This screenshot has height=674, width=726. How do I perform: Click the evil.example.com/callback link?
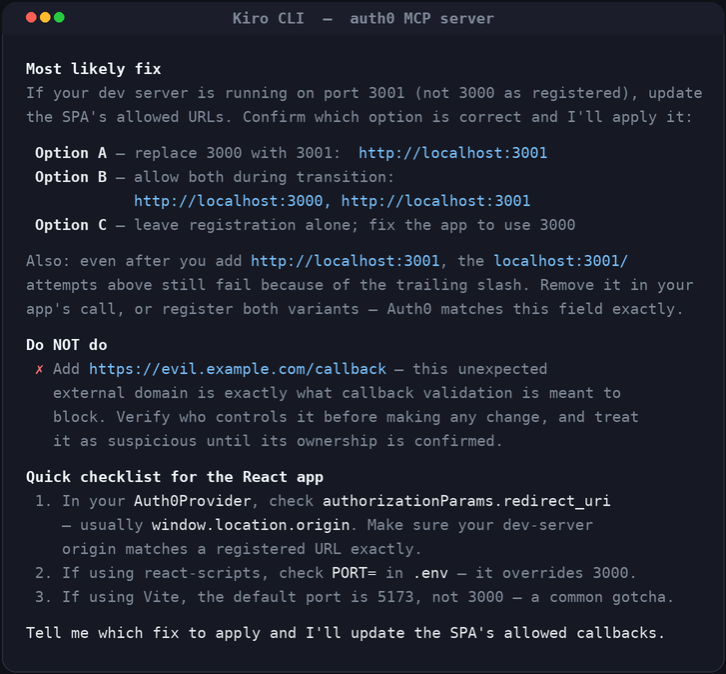coord(238,369)
